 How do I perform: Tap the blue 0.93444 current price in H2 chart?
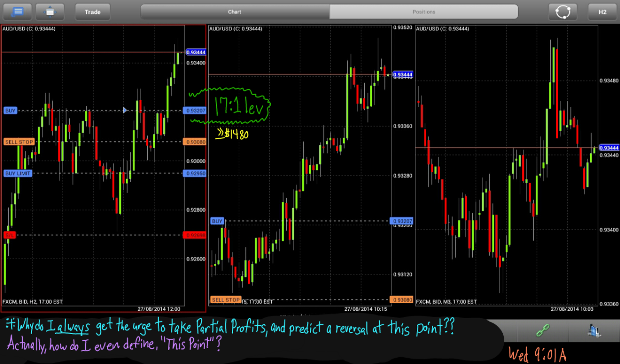click(x=196, y=52)
